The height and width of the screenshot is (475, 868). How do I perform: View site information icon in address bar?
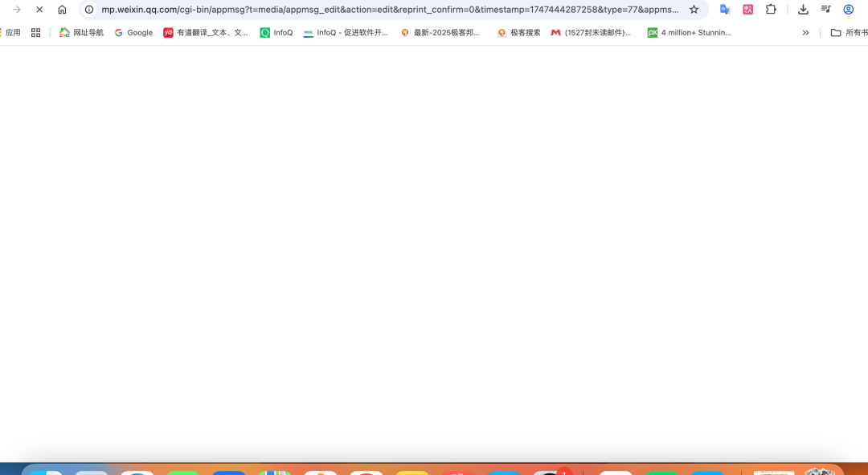pos(89,10)
